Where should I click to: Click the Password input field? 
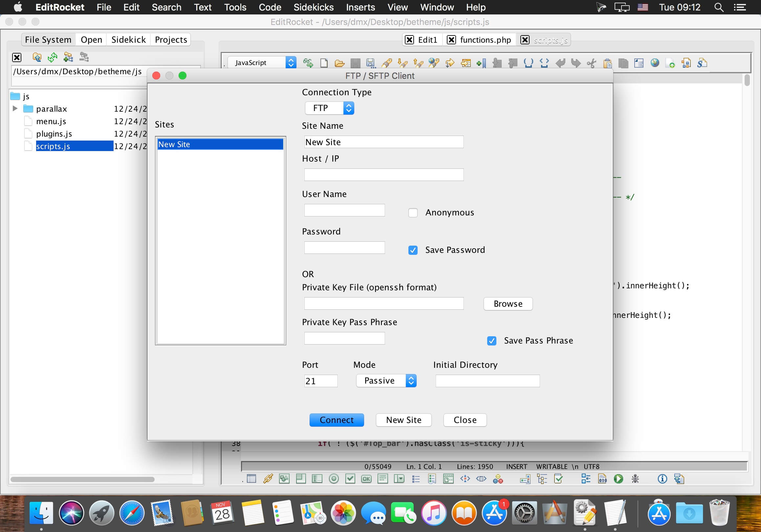click(344, 248)
